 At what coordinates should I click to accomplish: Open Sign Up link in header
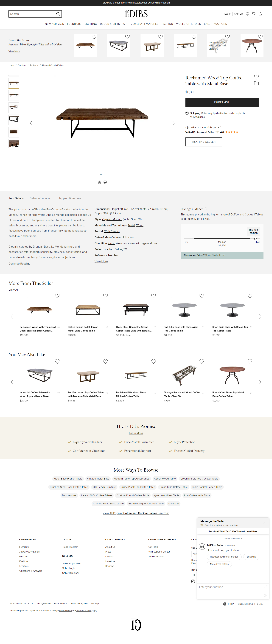point(238,14)
